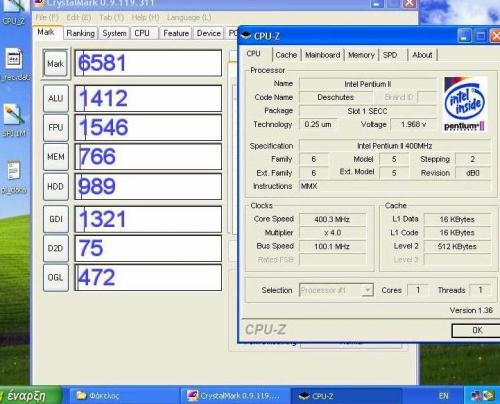Click the Mark benchmark button in CrystalMark
Viewport: 500px width, 404px height.
coord(55,63)
